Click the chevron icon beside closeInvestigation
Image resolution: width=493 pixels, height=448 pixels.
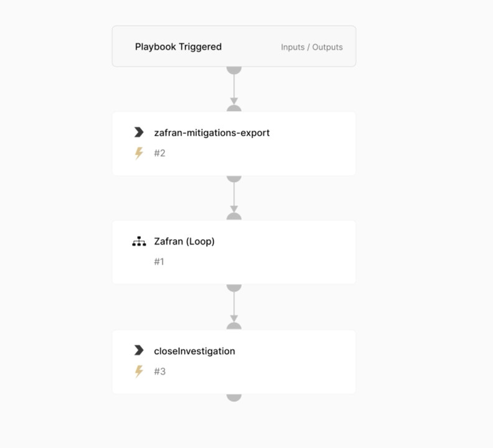tap(139, 350)
